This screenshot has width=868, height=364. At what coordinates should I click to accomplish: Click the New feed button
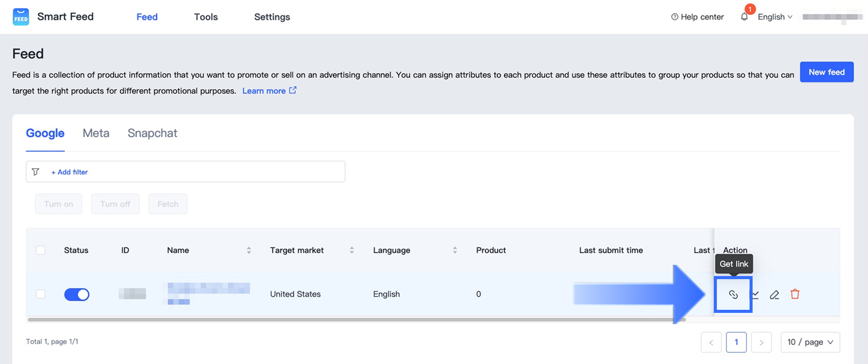click(826, 72)
